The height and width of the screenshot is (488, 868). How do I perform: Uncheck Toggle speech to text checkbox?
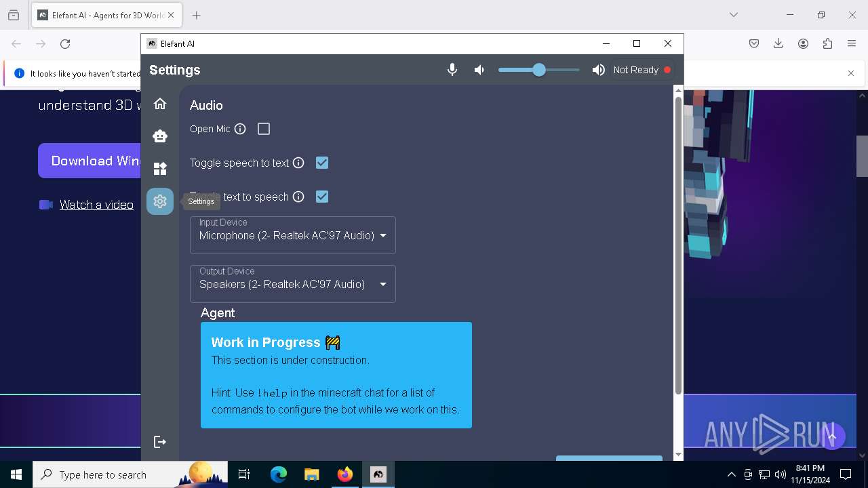pyautogui.click(x=322, y=163)
